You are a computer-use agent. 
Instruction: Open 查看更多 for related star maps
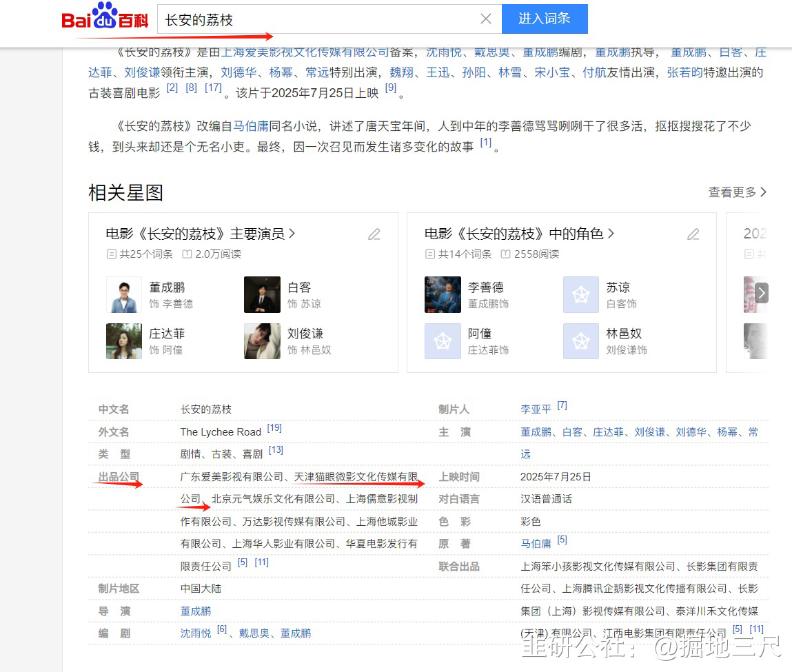tap(738, 192)
